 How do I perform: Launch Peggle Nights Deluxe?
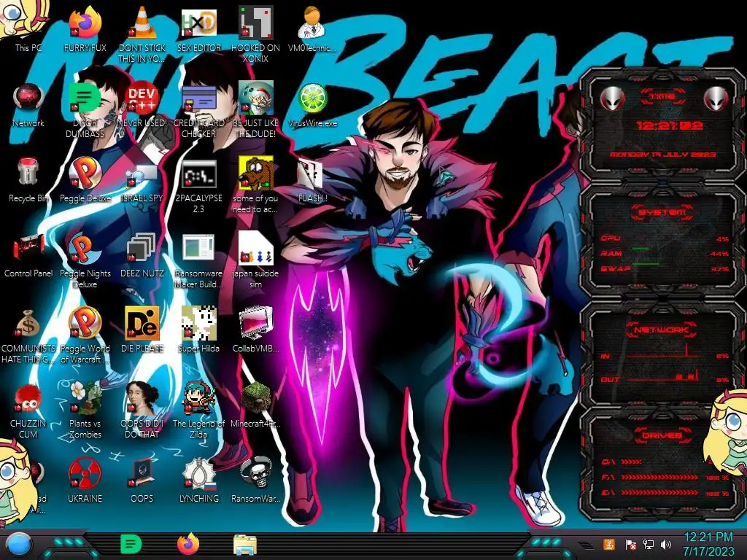(85, 261)
